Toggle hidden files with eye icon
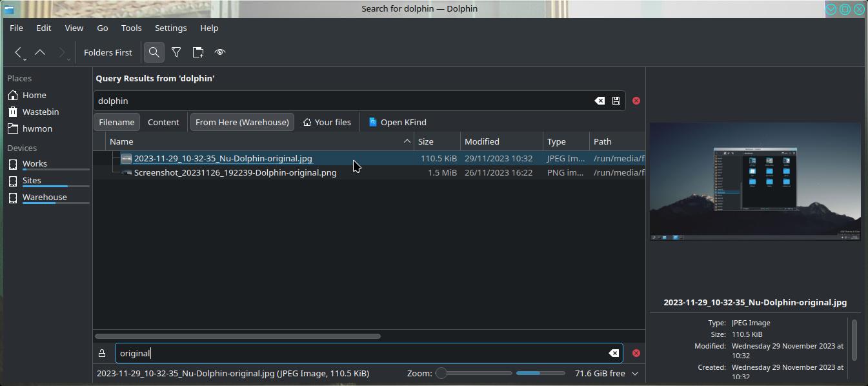 coord(220,53)
